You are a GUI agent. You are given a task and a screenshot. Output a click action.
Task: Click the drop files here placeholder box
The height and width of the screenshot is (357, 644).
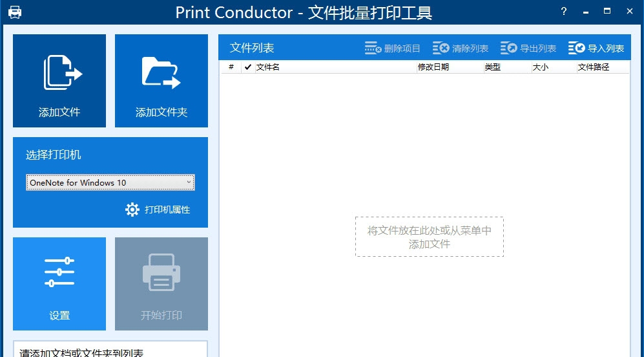pos(429,237)
